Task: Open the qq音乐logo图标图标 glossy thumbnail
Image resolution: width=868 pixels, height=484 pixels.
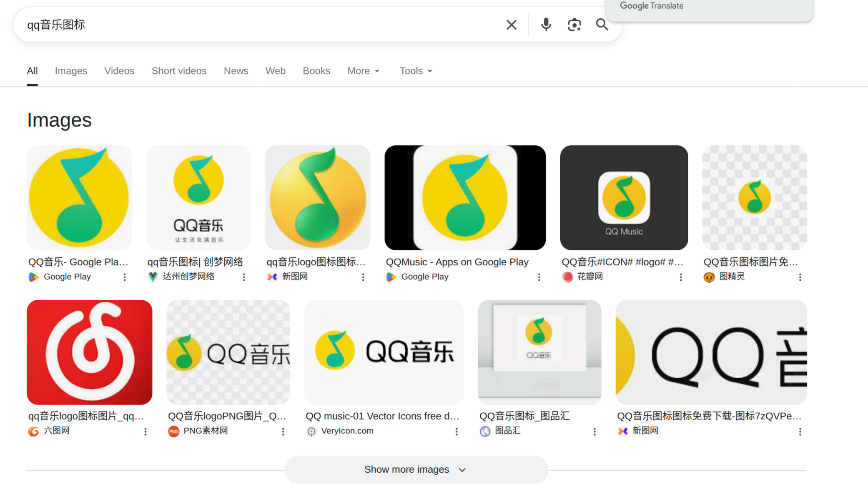Action: point(318,197)
